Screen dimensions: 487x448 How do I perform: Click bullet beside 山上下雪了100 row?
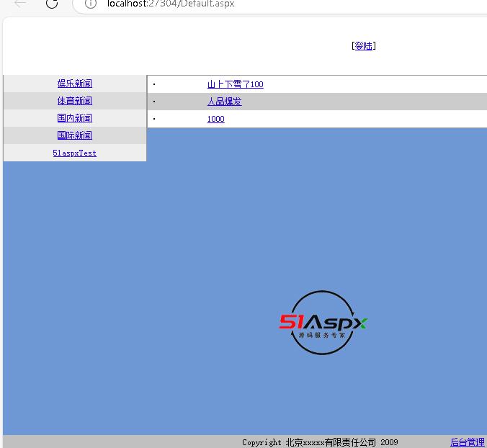pos(154,84)
